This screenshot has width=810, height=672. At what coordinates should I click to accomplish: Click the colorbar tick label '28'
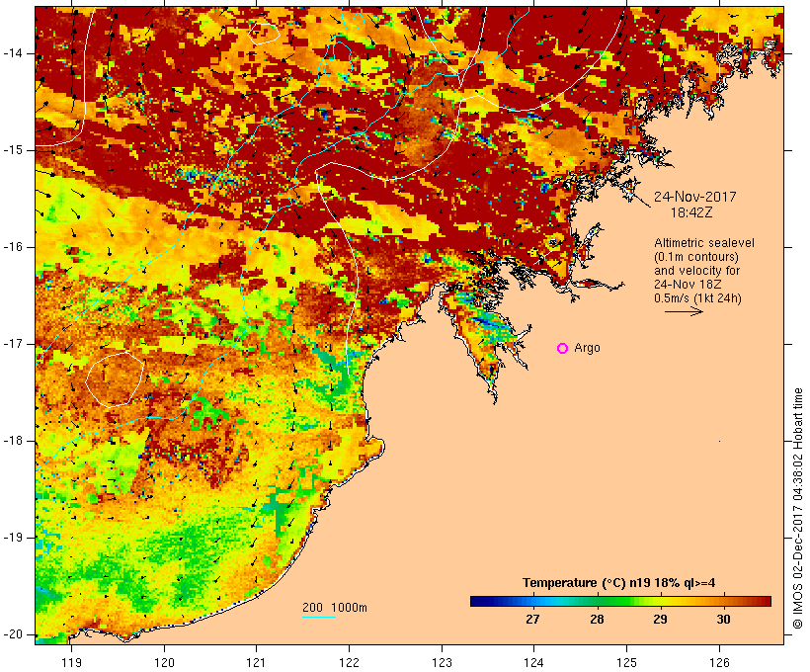click(597, 620)
